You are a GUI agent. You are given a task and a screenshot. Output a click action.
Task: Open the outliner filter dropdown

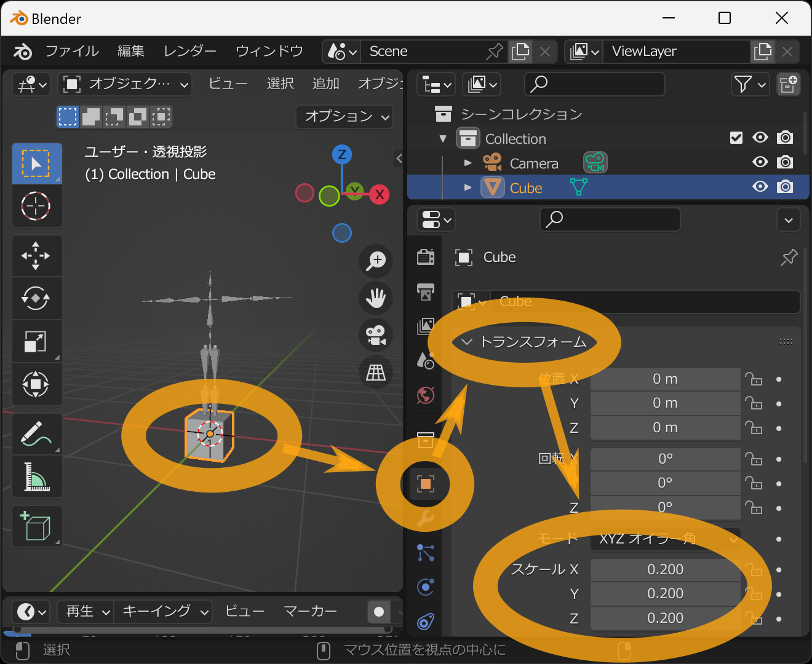pyautogui.click(x=750, y=84)
